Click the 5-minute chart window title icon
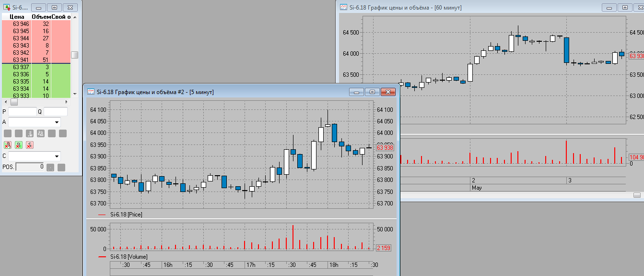 click(91, 92)
